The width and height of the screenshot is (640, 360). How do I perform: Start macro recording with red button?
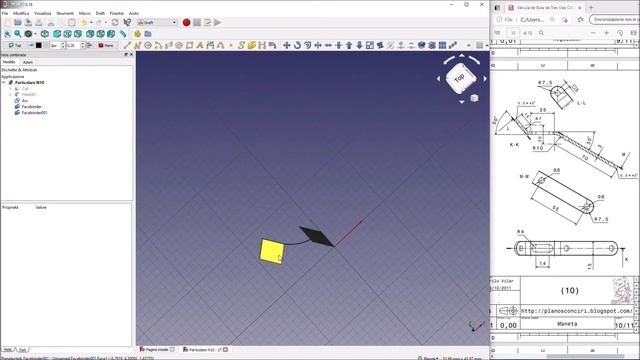187,22
